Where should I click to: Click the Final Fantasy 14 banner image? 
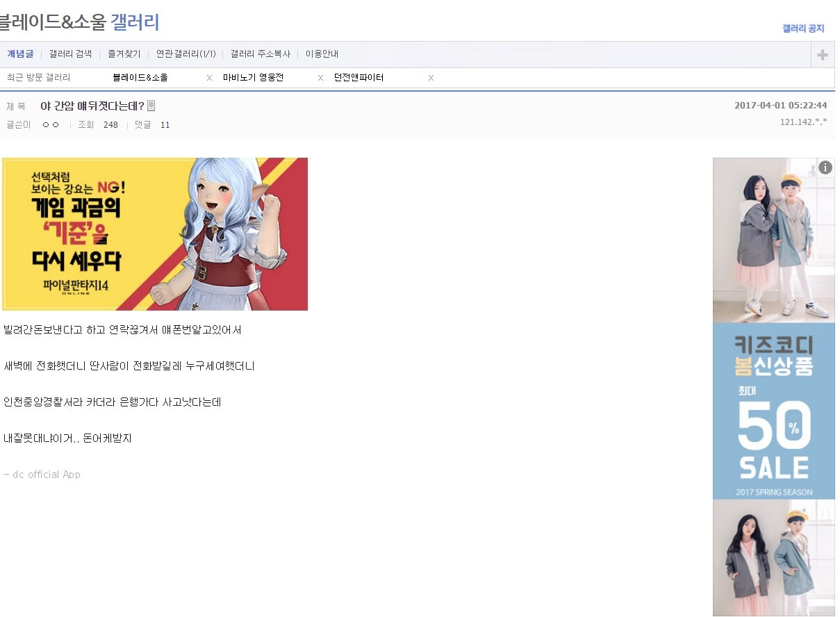(x=155, y=234)
